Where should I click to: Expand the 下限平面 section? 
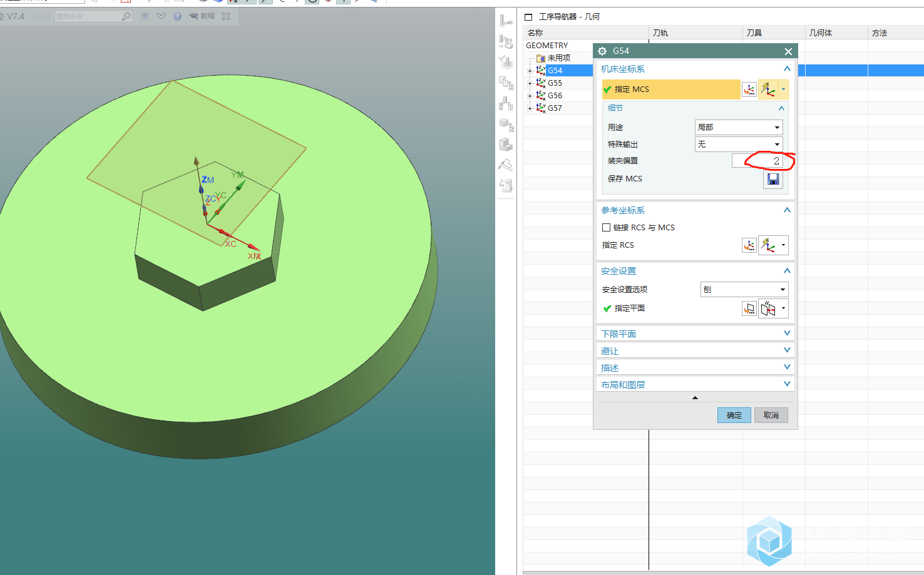pyautogui.click(x=787, y=333)
